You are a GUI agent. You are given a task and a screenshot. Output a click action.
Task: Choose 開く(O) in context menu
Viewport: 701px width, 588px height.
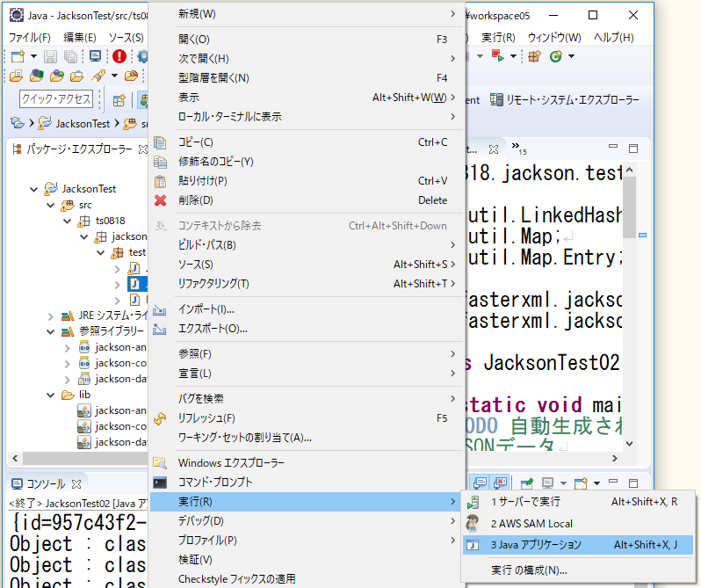coord(307,40)
